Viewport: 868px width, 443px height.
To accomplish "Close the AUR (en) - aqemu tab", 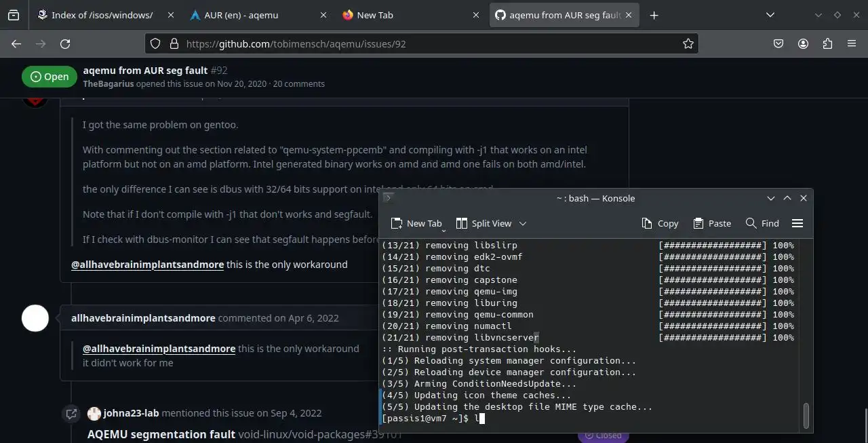I will (323, 15).
